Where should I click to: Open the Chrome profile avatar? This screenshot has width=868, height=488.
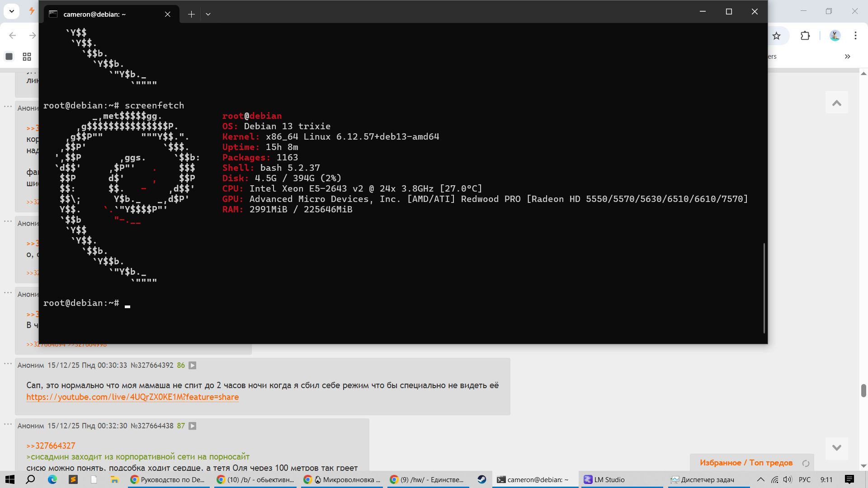click(835, 36)
